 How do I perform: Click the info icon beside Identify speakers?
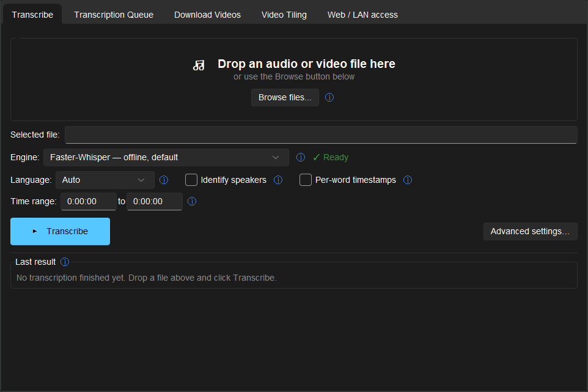pos(278,180)
